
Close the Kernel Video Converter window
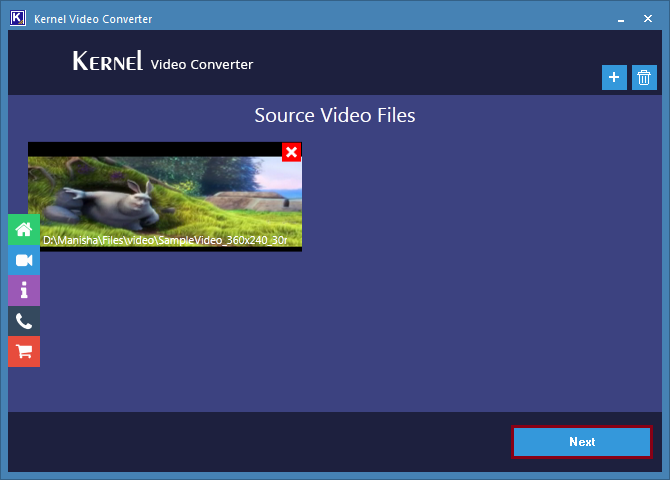click(x=648, y=19)
